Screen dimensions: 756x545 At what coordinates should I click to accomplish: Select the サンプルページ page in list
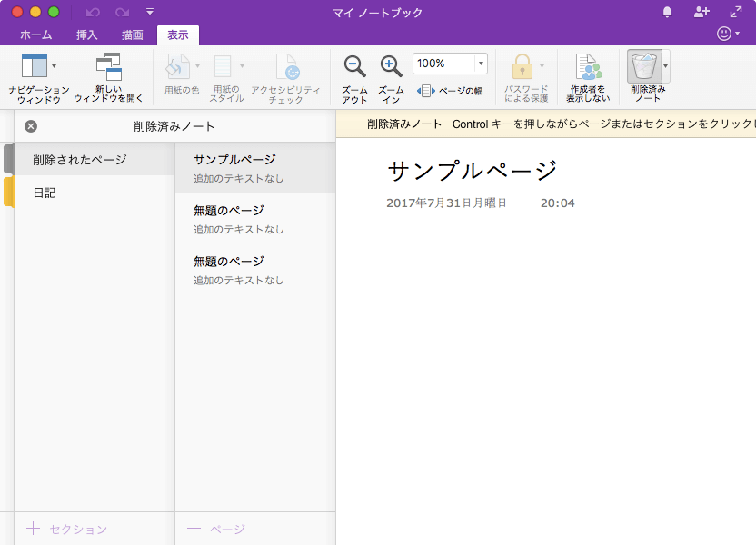234,160
